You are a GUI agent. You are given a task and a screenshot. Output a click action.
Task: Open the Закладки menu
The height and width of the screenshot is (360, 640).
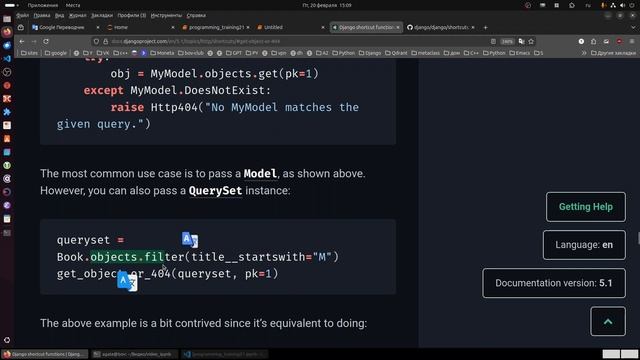coord(102,16)
